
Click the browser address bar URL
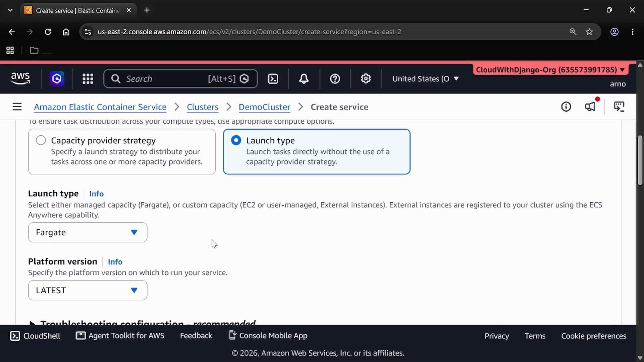click(x=249, y=32)
